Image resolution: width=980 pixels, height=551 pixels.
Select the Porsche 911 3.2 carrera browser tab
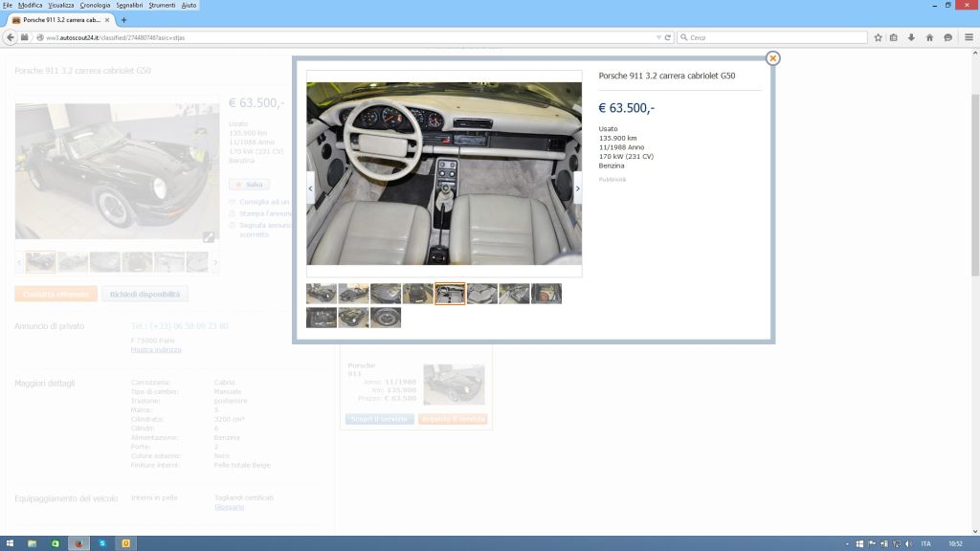point(61,20)
